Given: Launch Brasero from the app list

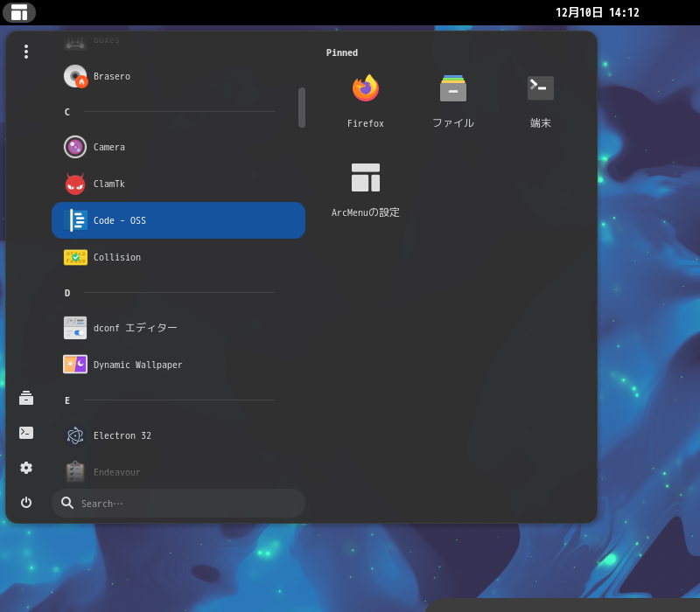Looking at the screenshot, I should point(178,76).
